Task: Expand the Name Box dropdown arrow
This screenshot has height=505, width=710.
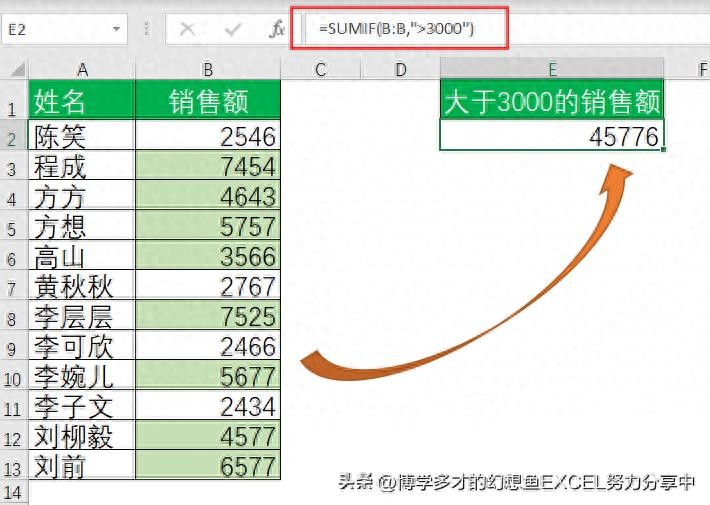Action: [118, 30]
